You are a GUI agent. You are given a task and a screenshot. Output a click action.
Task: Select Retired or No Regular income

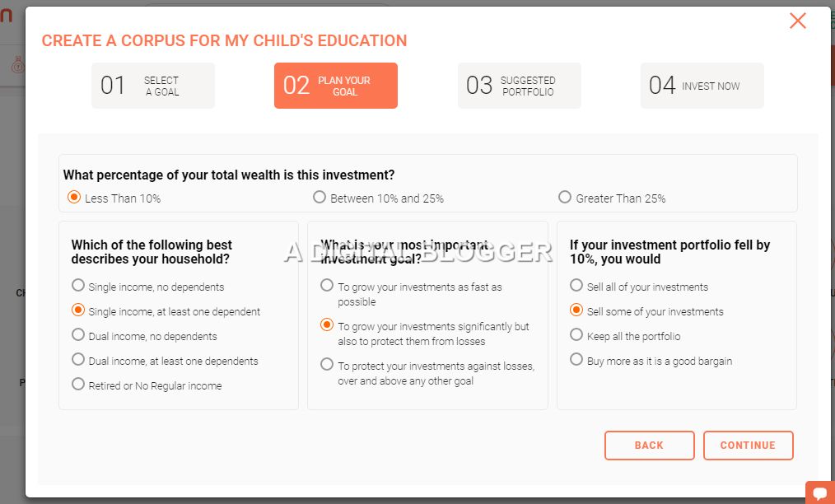[x=78, y=384]
